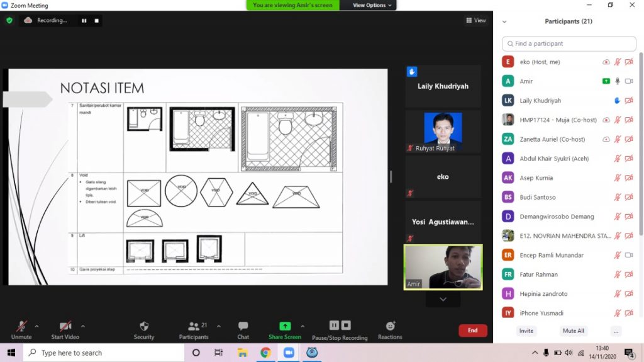Image resolution: width=644 pixels, height=362 pixels.
Task: Open View Options dropdown
Action: pyautogui.click(x=372, y=5)
